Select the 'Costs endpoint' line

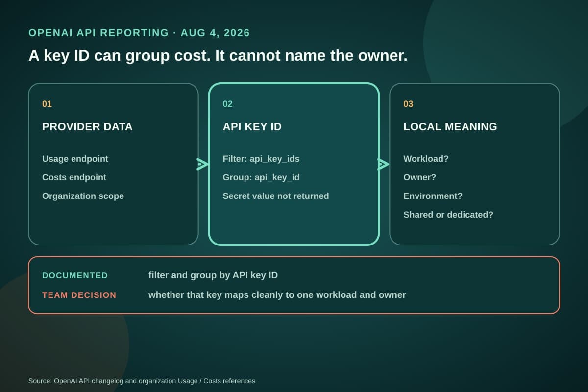click(x=74, y=177)
